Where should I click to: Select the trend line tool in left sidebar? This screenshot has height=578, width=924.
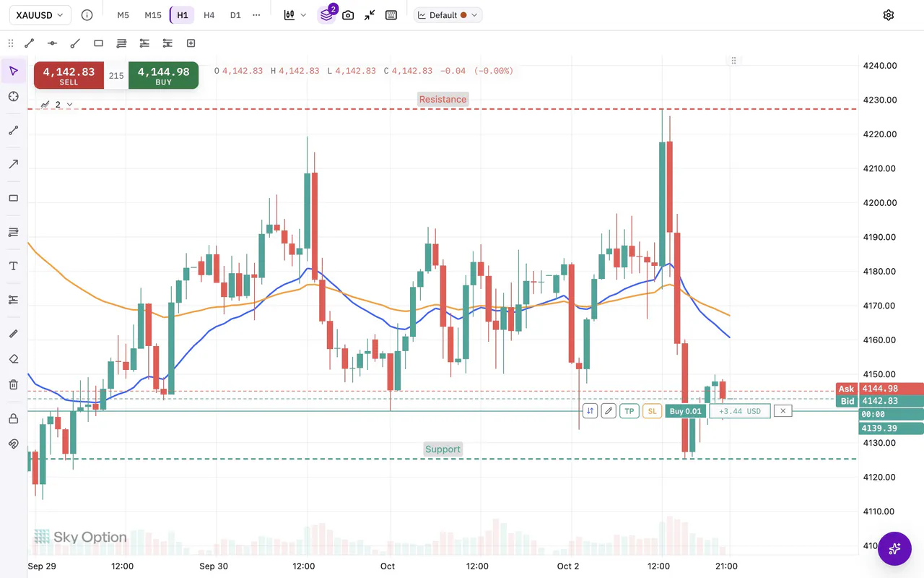click(13, 131)
